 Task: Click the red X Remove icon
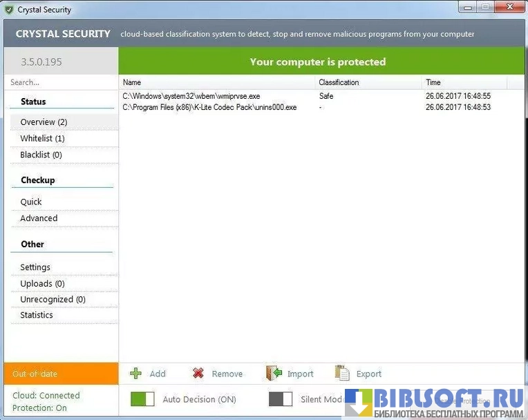198,373
